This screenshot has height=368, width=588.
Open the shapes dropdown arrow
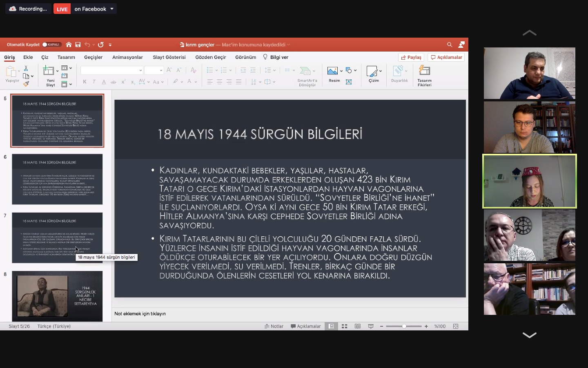[x=355, y=70]
